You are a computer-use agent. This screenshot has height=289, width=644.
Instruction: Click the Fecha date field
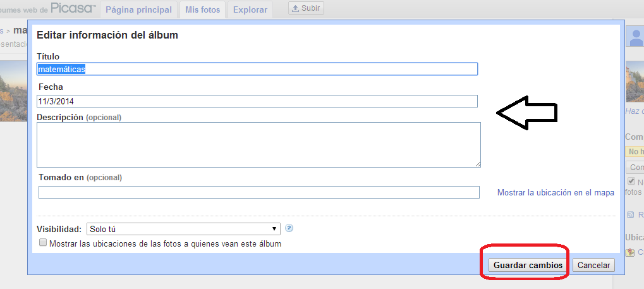(x=257, y=101)
